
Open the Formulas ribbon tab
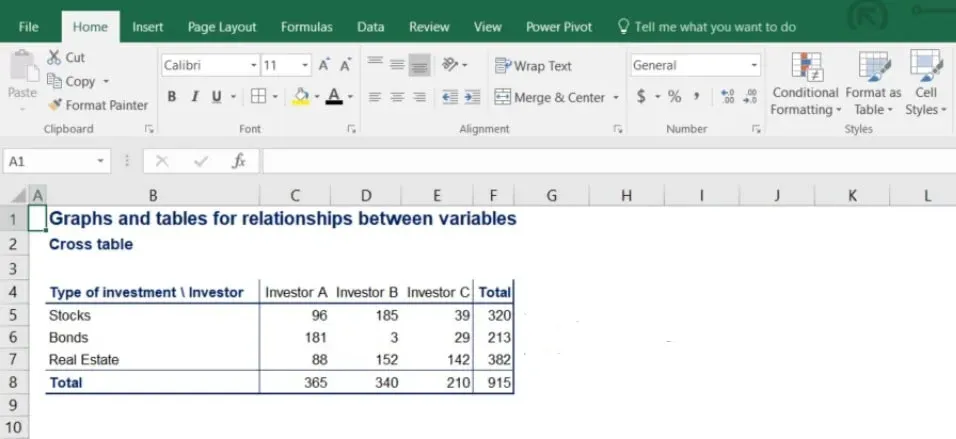pyautogui.click(x=307, y=27)
